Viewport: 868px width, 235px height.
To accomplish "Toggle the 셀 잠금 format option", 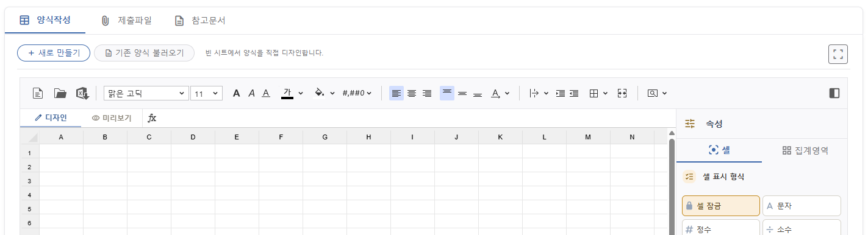I will pos(721,206).
